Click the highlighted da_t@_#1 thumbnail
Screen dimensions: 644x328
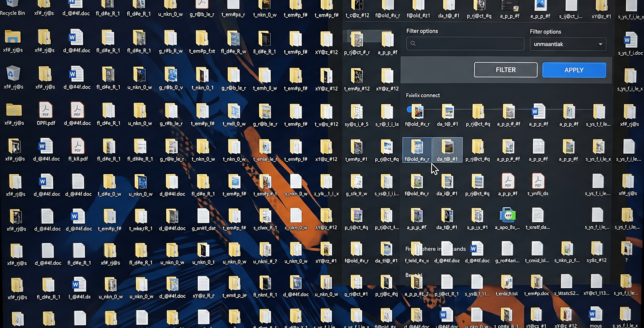click(447, 150)
